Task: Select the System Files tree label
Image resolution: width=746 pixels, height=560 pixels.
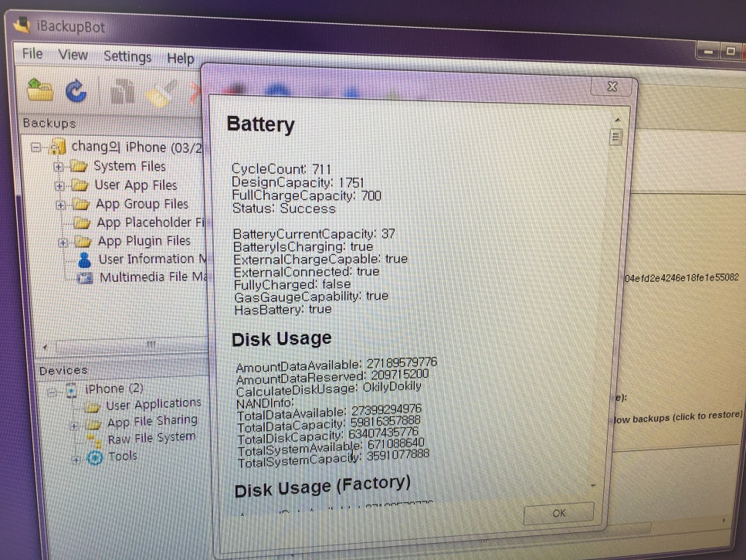Action: pos(130,166)
